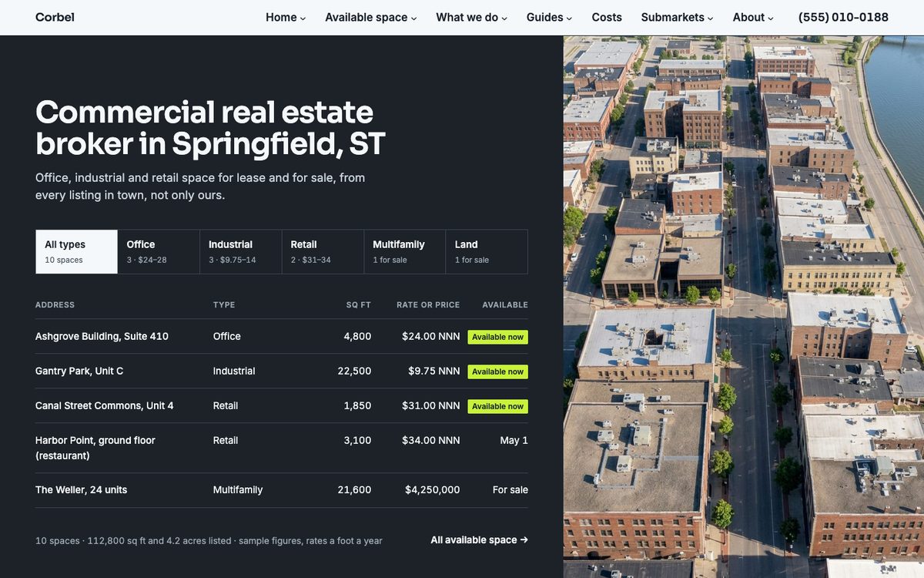924x578 pixels.
Task: Click the $4,250,000 price of The Weller
Action: pyautogui.click(x=433, y=489)
